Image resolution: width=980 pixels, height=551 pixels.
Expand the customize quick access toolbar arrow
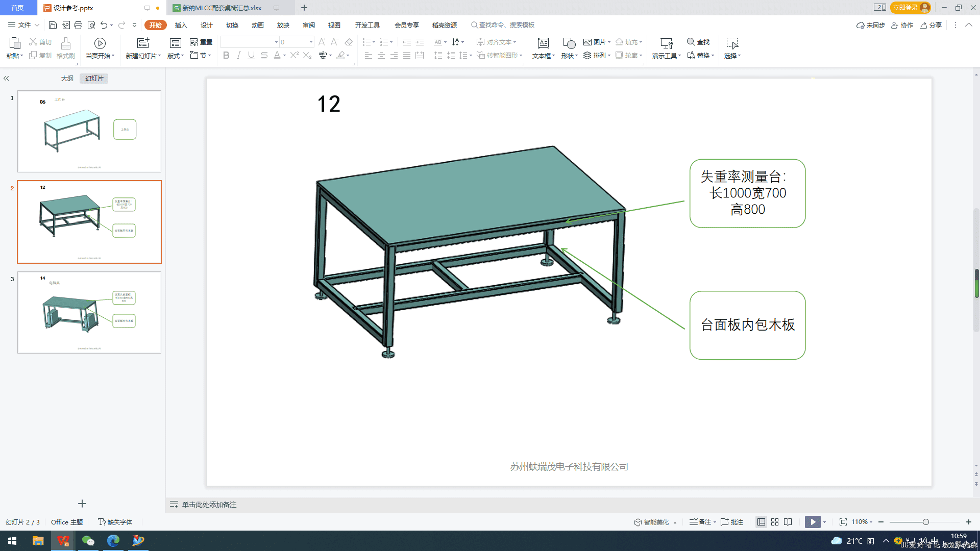(135, 25)
